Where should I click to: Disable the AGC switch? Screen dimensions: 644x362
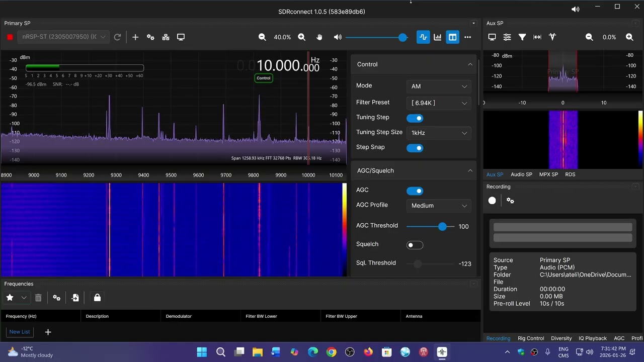click(415, 191)
